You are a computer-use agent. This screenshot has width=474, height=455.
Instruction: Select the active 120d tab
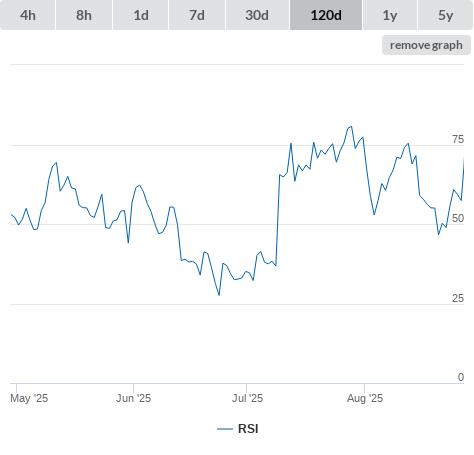point(326,15)
